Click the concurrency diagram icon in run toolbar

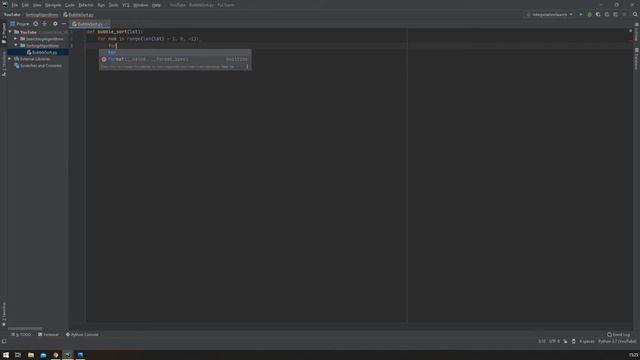click(616, 15)
